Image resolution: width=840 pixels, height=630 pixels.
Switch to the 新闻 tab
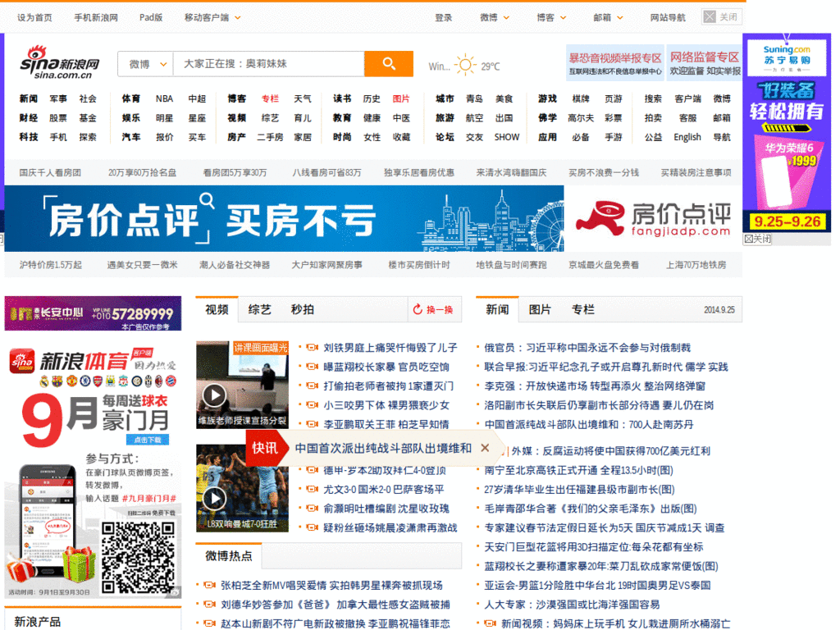pyautogui.click(x=497, y=309)
